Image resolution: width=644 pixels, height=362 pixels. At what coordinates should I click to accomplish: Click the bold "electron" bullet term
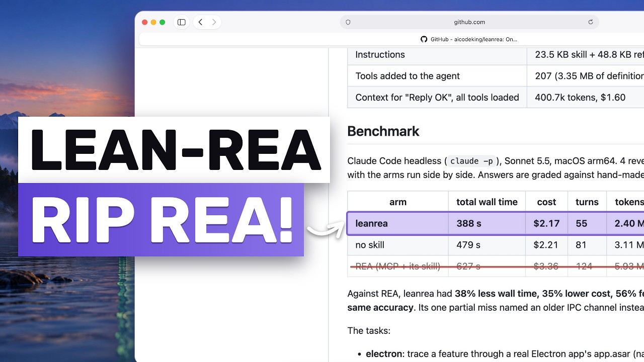click(x=384, y=354)
